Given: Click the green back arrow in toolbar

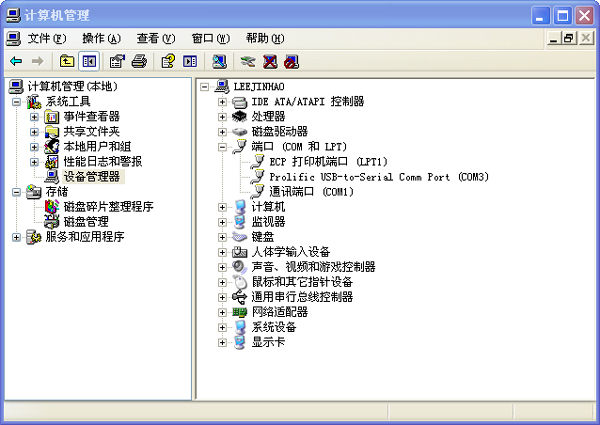Looking at the screenshot, I should 16,61.
